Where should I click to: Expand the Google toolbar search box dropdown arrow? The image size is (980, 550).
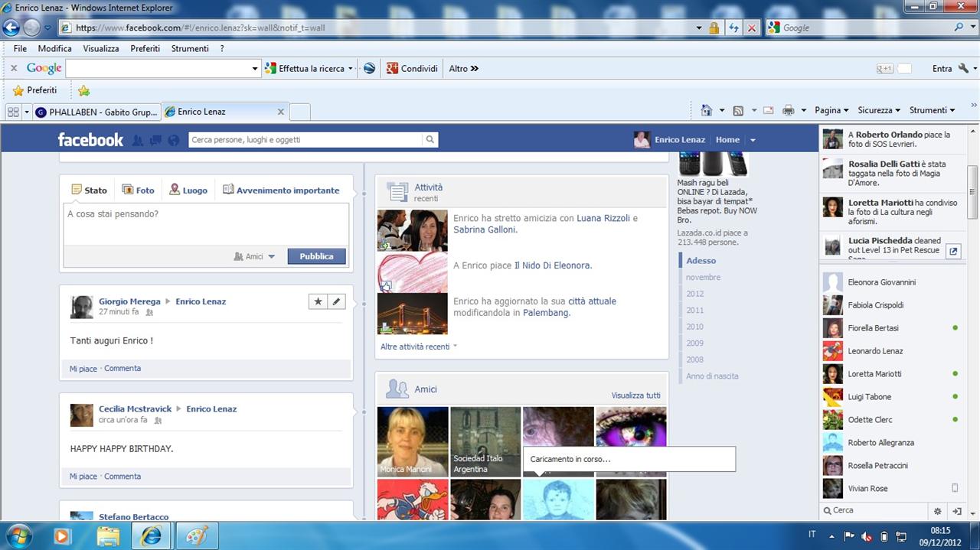point(255,69)
